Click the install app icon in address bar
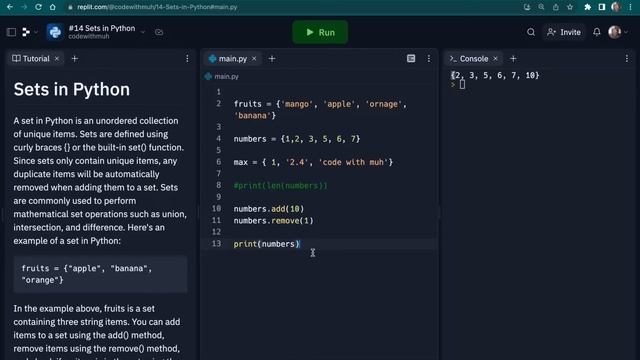 tap(527, 7)
